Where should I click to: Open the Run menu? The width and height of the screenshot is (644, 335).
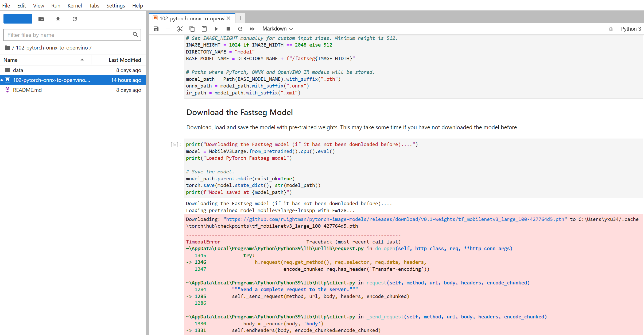tap(56, 5)
